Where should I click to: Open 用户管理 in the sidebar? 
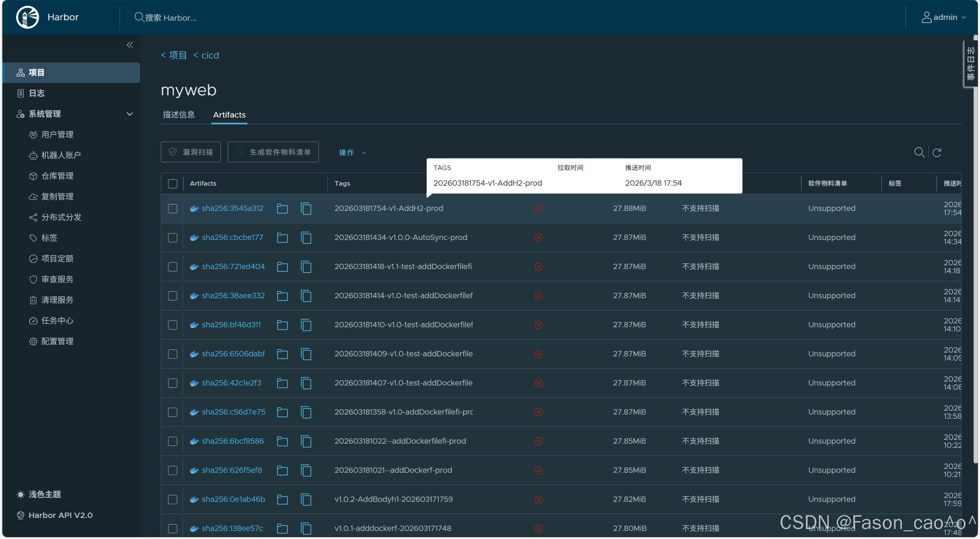[x=57, y=135]
